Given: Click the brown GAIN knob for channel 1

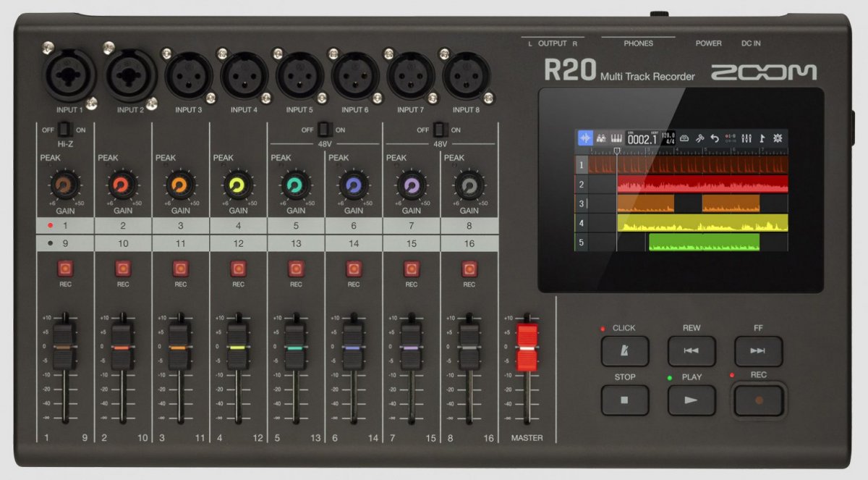Looking at the screenshot, I should [x=65, y=187].
